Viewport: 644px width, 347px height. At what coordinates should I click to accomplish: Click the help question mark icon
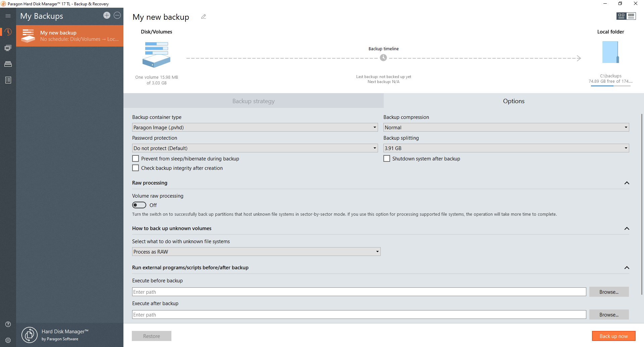(x=8, y=324)
